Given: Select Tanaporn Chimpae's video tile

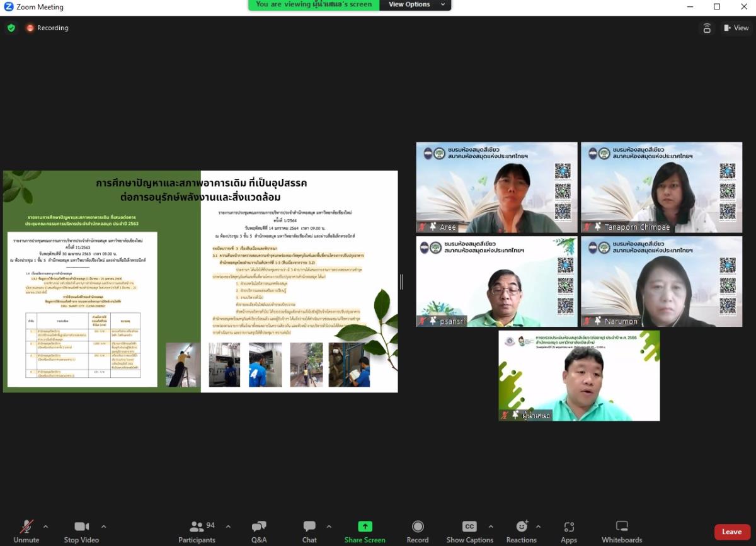Looking at the screenshot, I should click(661, 187).
